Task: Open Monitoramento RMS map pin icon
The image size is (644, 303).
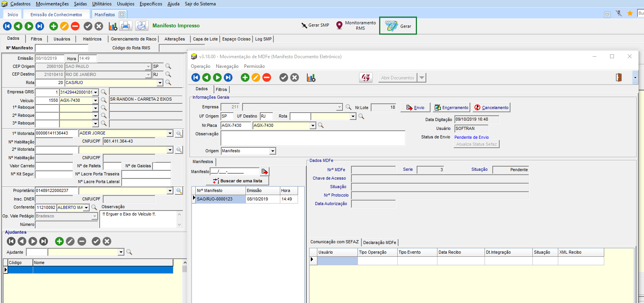Action: coord(339,25)
